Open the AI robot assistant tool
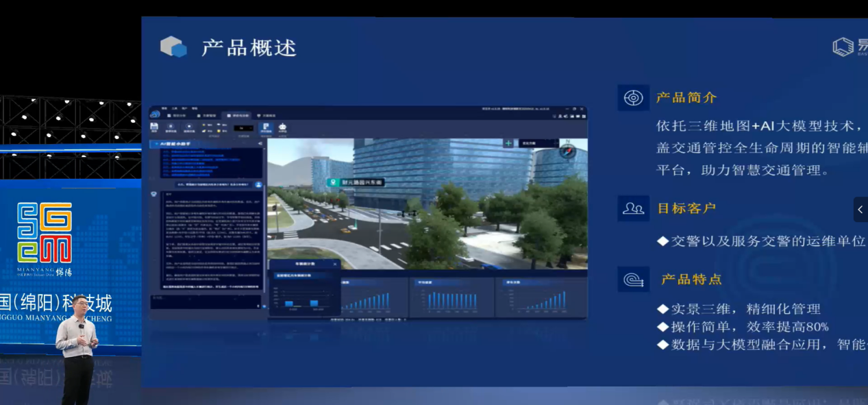The width and height of the screenshot is (868, 405). pos(282,127)
